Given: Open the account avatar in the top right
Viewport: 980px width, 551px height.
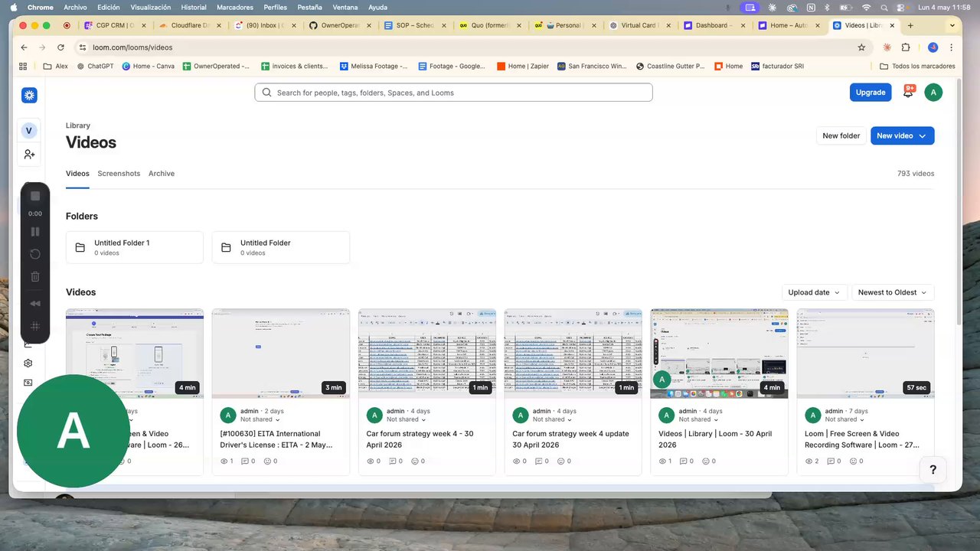Looking at the screenshot, I should click(x=933, y=92).
